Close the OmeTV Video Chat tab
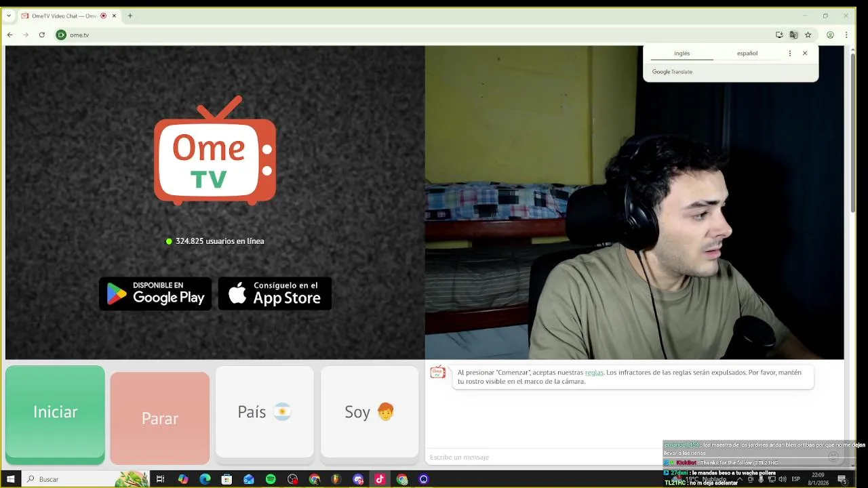 click(x=114, y=16)
